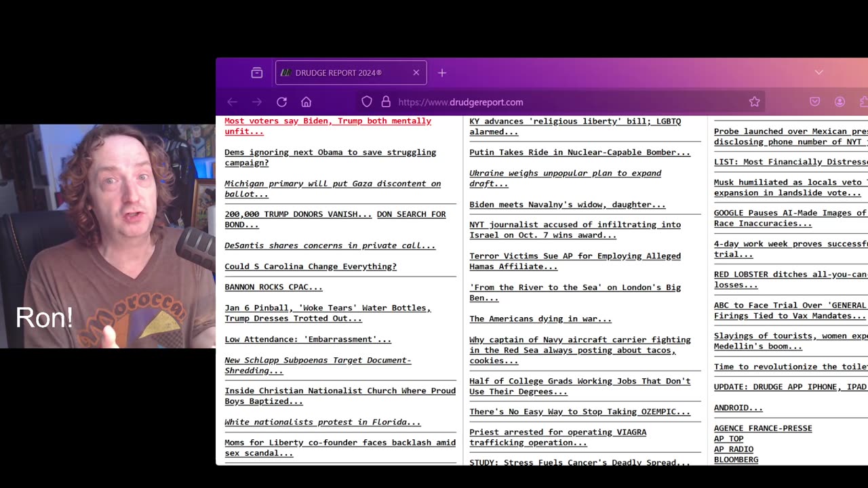Viewport: 868px width, 488px height.
Task: Open the account profile icon
Action: (840, 102)
